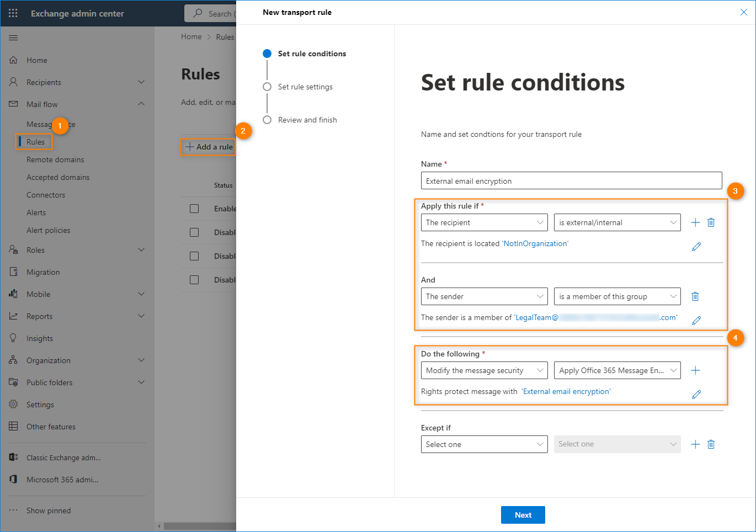Check the box for the Enabled rule row
Viewport: 756px width, 532px height.
194,209
